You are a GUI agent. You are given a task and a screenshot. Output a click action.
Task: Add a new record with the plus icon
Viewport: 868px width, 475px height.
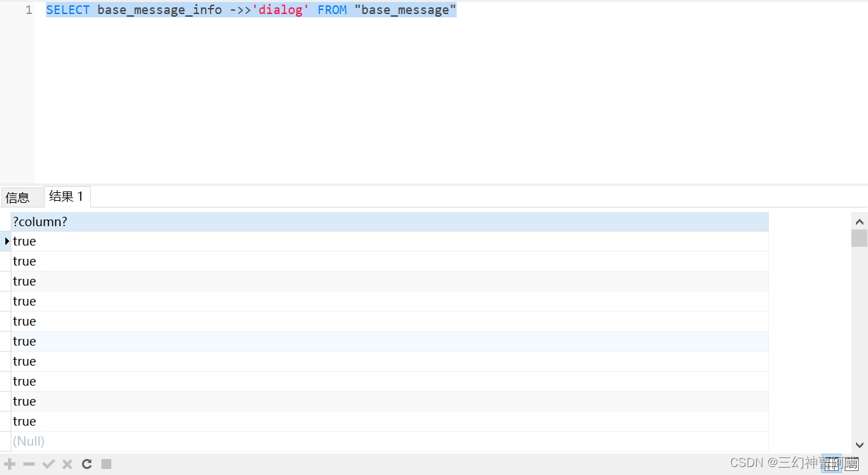point(9,464)
